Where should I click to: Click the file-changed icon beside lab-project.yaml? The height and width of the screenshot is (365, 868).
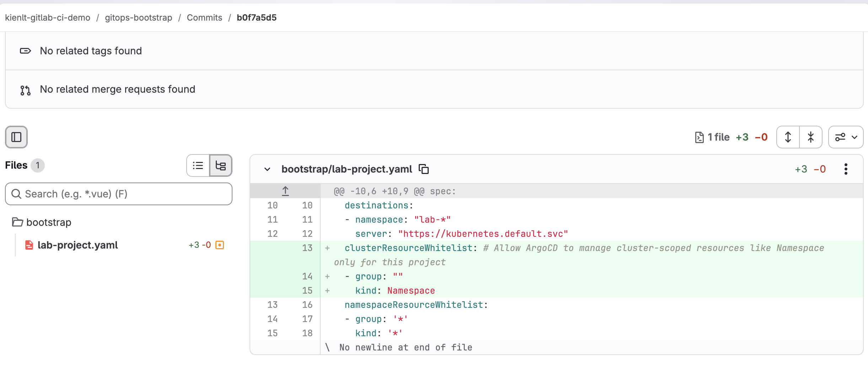click(x=220, y=245)
